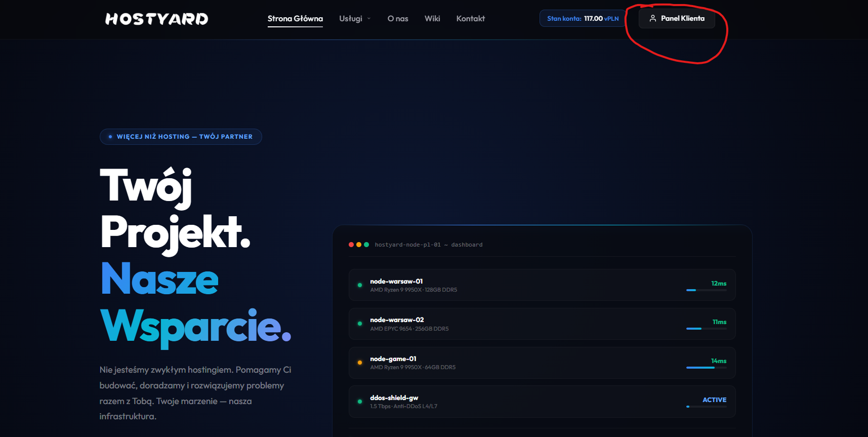This screenshot has width=868, height=437.
Task: Click the HOSTYARD logo
Action: pos(156,19)
